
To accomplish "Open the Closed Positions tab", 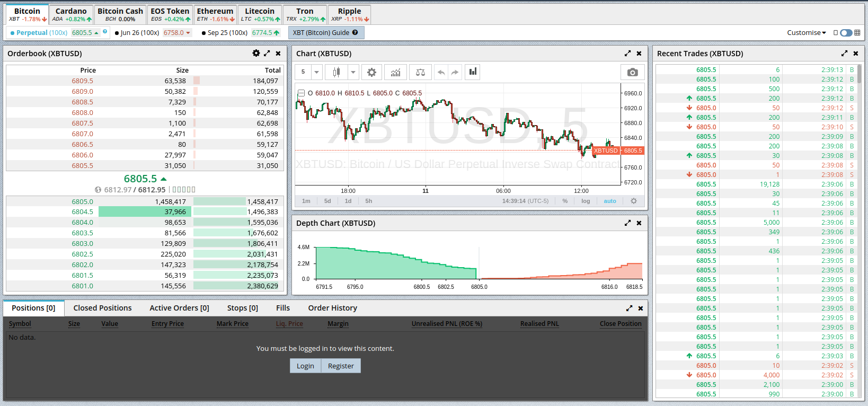I will (x=102, y=308).
